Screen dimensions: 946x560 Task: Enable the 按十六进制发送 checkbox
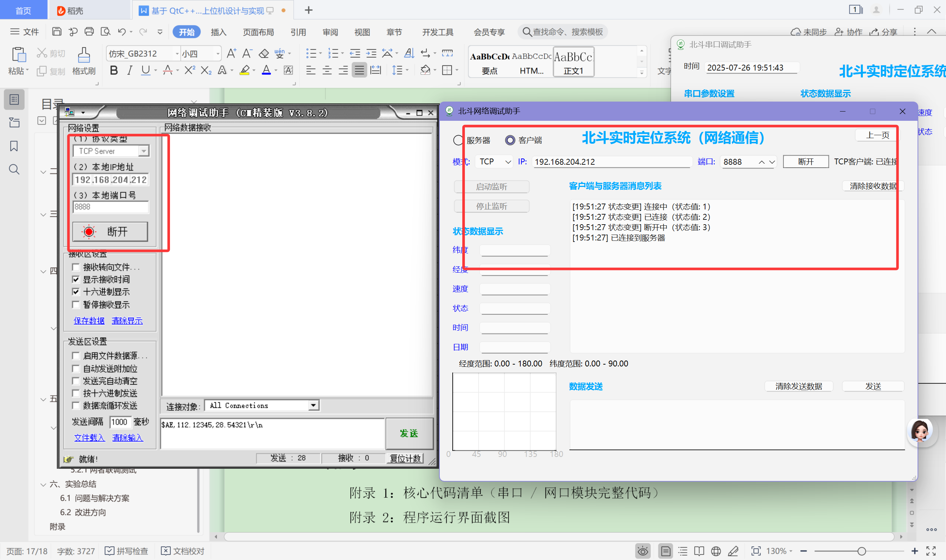tap(76, 393)
